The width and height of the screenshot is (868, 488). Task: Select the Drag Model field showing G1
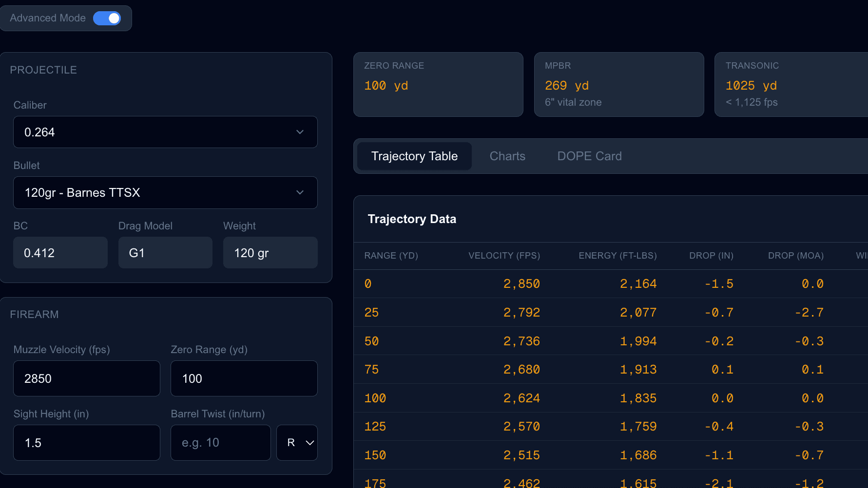coord(165,252)
